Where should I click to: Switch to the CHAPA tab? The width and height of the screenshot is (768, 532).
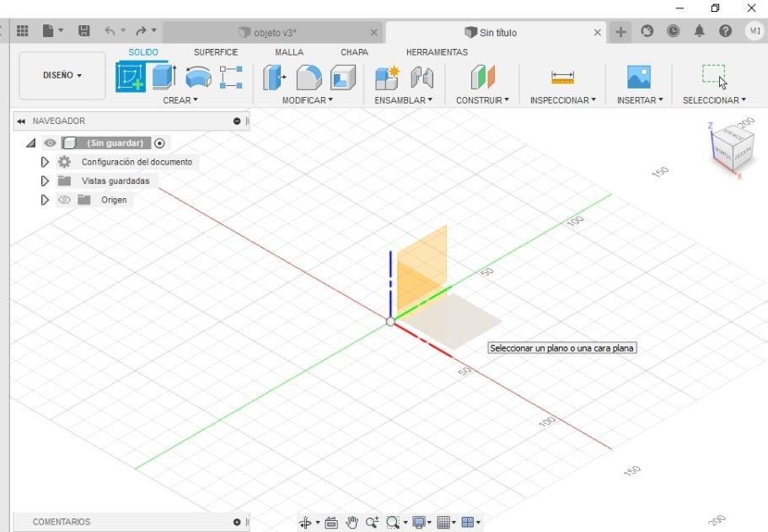coord(354,52)
